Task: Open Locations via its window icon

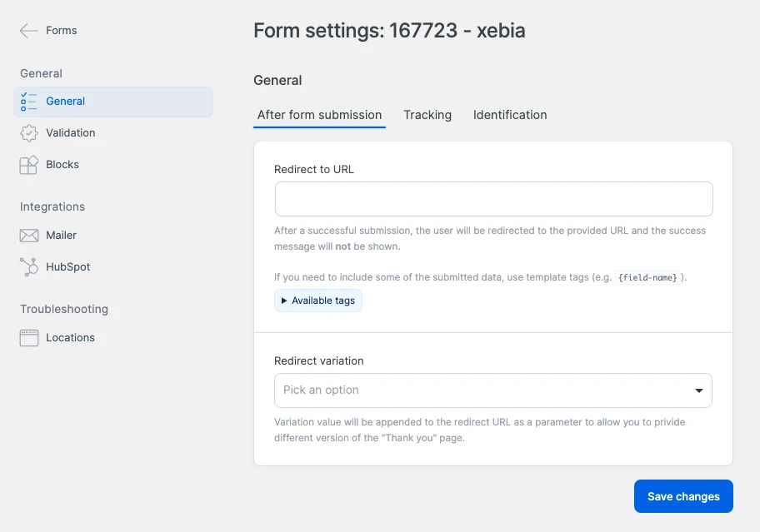Action: tap(29, 337)
